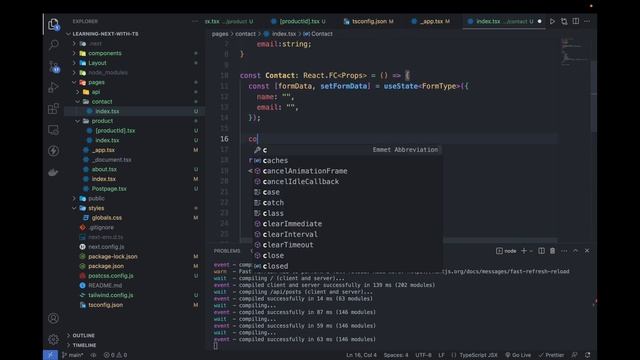Screen dimensions: 640x360
Task: Open errors and warnings count in status bar
Action: pyautogui.click(x=115, y=355)
